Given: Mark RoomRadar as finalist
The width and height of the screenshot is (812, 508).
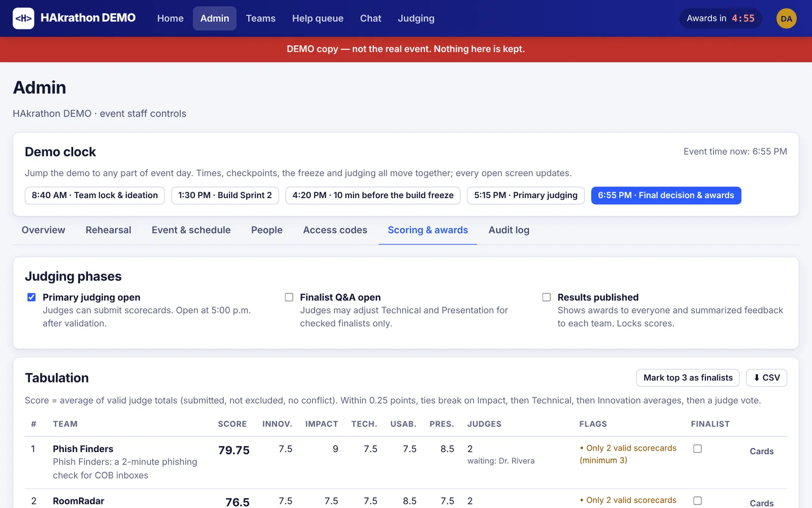Looking at the screenshot, I should pos(698,501).
